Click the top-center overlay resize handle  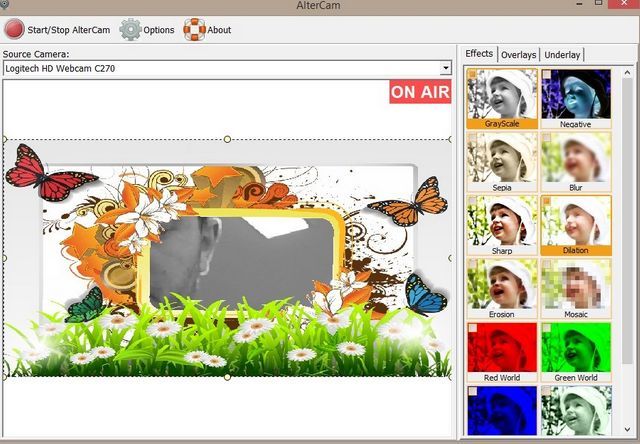click(227, 140)
